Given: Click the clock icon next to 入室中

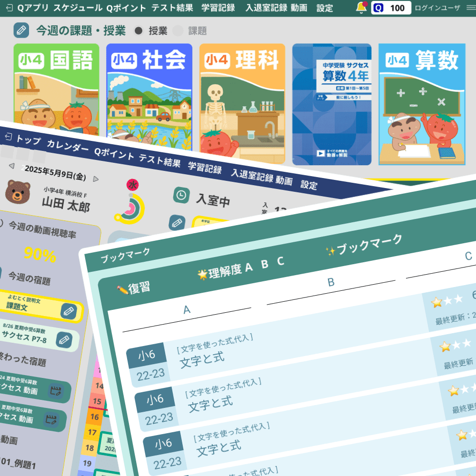Looking at the screenshot, I should tap(181, 195).
